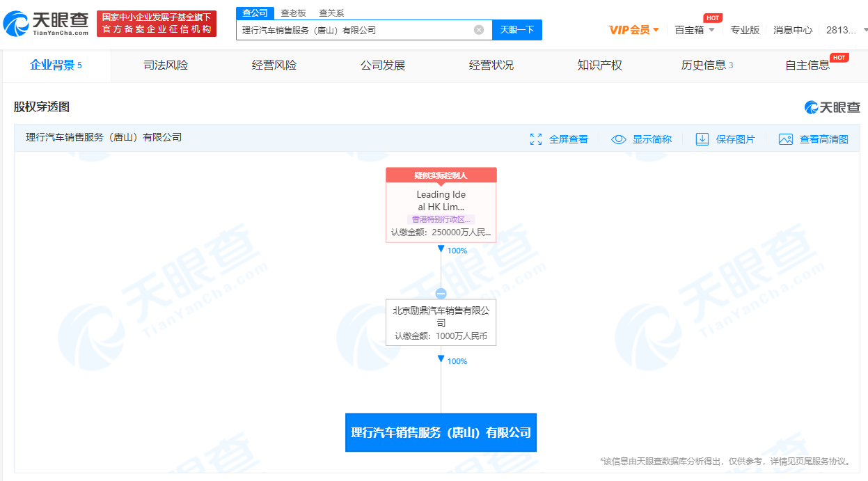Screen dimensions: 868x481
Task: Switch to the 查关系 search tab
Action: point(331,13)
